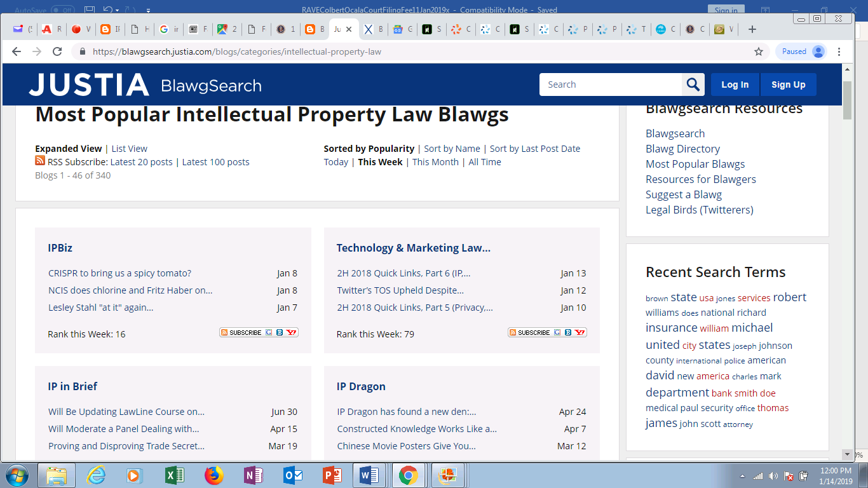This screenshot has height=488, width=868.
Task: Show Today's popular blawgs
Action: [336, 162]
